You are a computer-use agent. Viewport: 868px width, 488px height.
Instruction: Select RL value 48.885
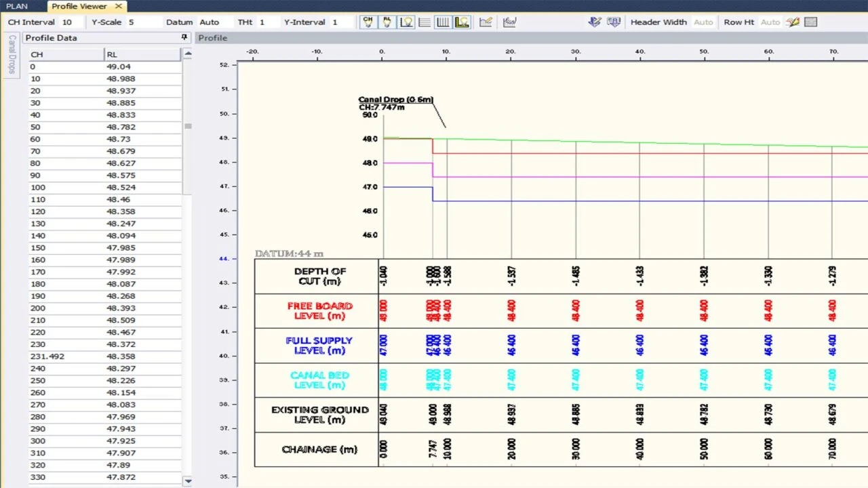point(142,103)
